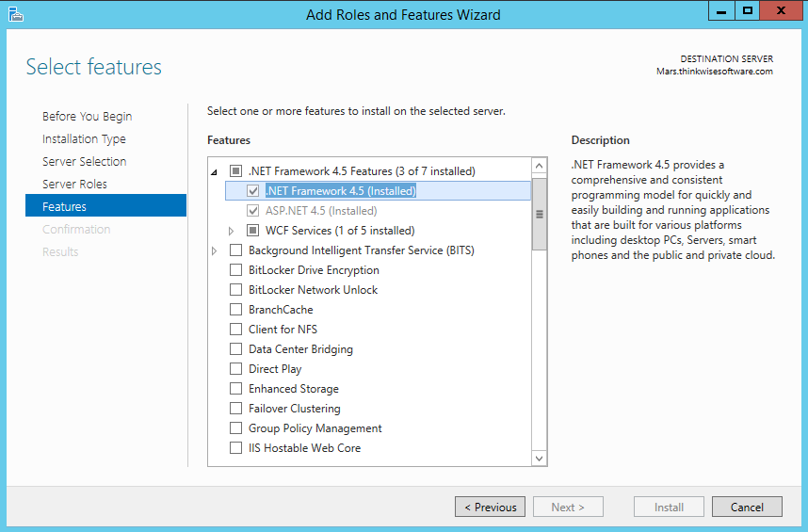Close the Add Roles and Features Wizard
The width and height of the screenshot is (808, 532).
tap(781, 11)
